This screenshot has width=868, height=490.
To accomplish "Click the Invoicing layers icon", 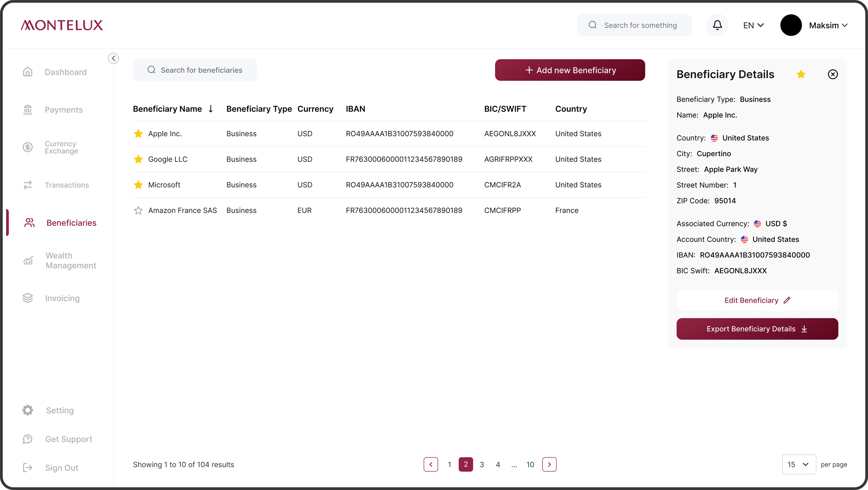I will coord(28,298).
